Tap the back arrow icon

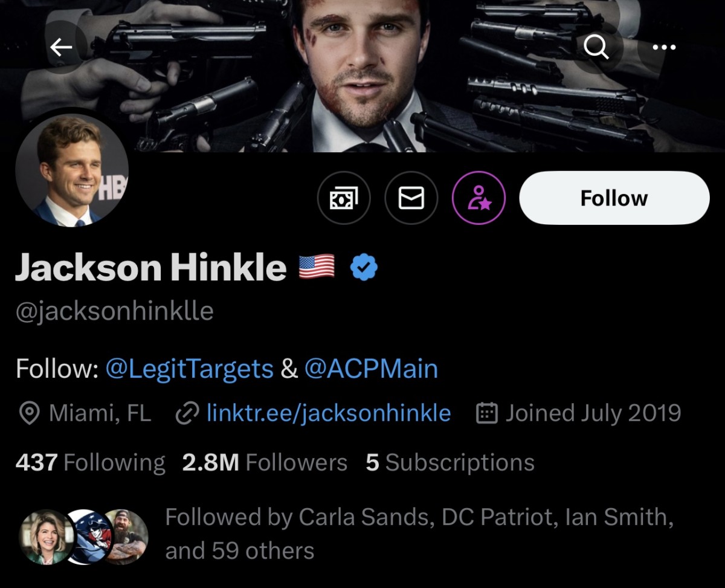click(x=60, y=48)
